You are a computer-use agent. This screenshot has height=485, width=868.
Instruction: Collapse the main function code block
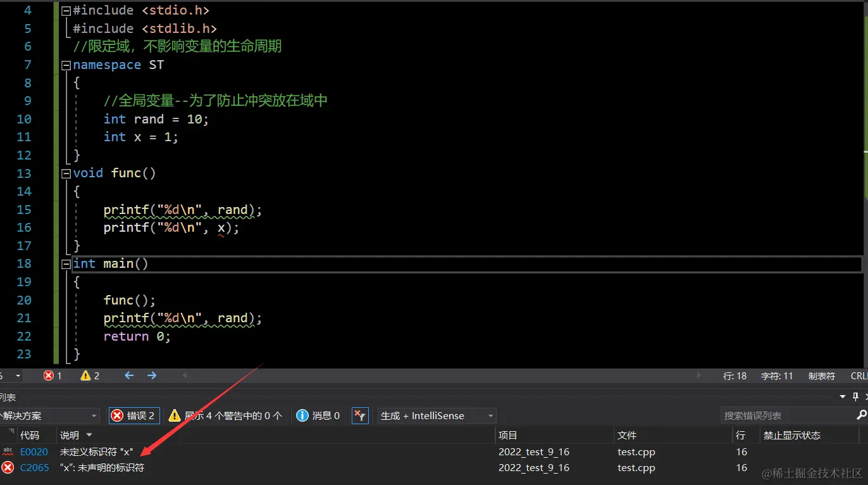(x=65, y=263)
